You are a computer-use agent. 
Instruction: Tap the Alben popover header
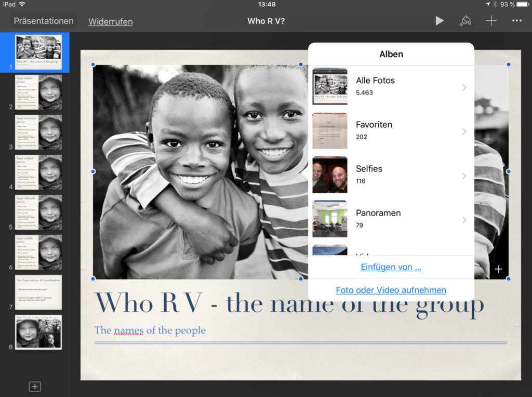[x=391, y=54]
